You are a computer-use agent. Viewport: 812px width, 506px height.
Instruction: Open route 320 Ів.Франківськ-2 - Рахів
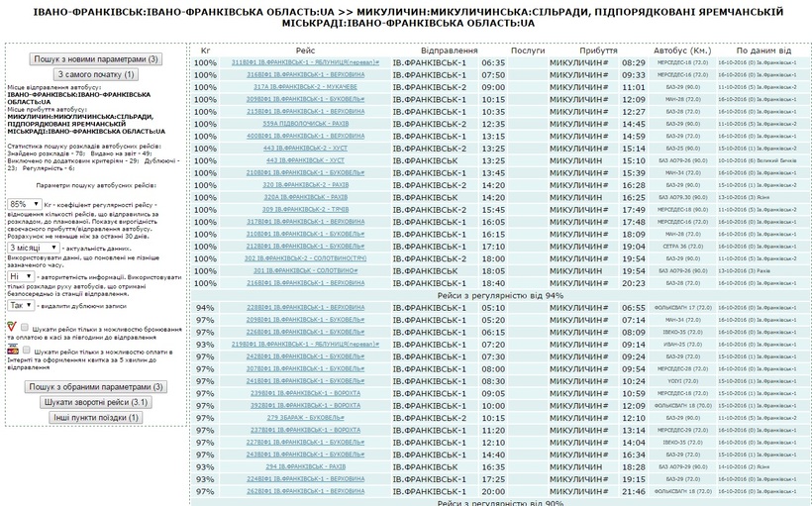click(x=305, y=185)
